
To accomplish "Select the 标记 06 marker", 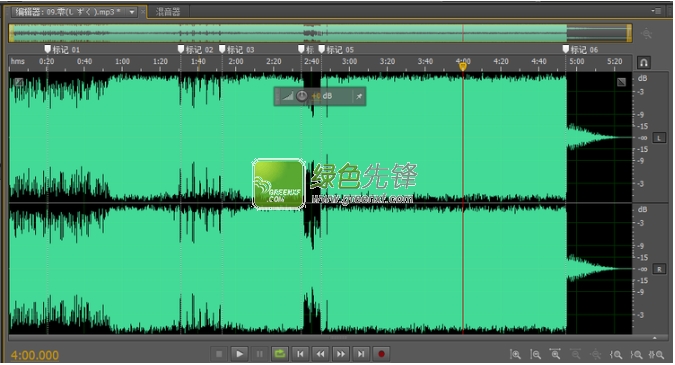I will point(580,49).
